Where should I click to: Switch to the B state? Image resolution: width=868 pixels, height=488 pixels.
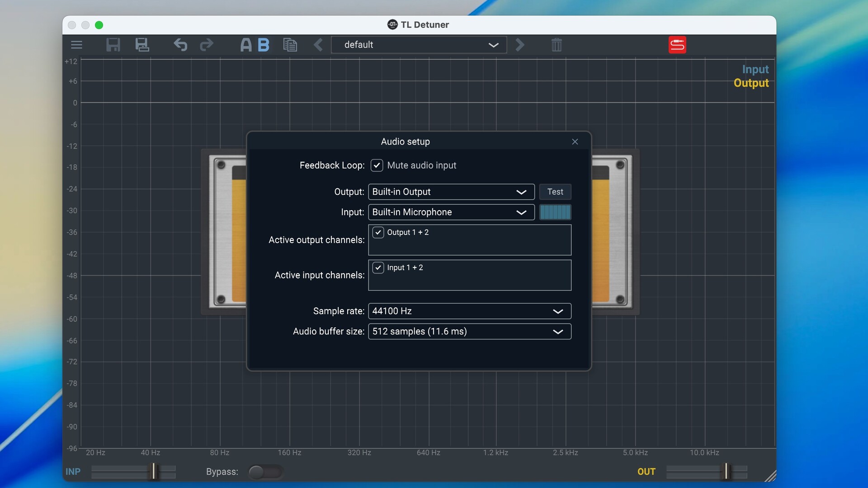tap(264, 45)
